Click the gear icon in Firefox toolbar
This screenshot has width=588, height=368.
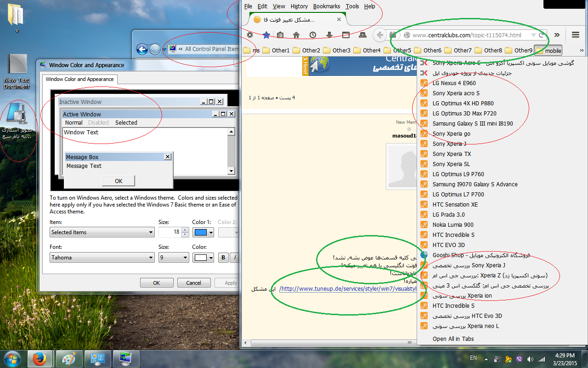pyautogui.click(x=250, y=35)
